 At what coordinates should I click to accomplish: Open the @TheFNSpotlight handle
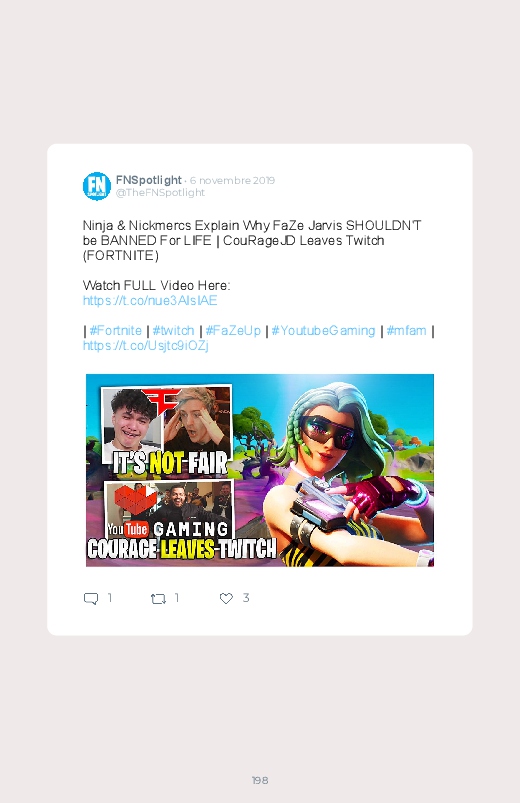coord(160,193)
